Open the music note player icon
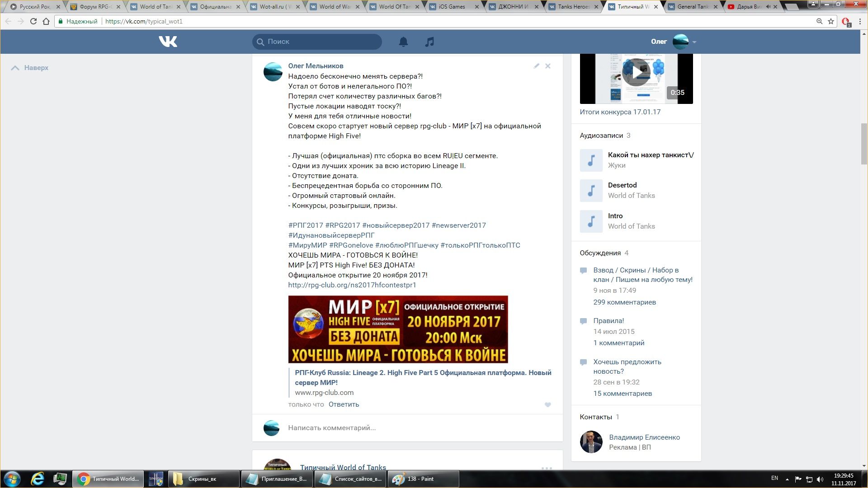 (429, 42)
